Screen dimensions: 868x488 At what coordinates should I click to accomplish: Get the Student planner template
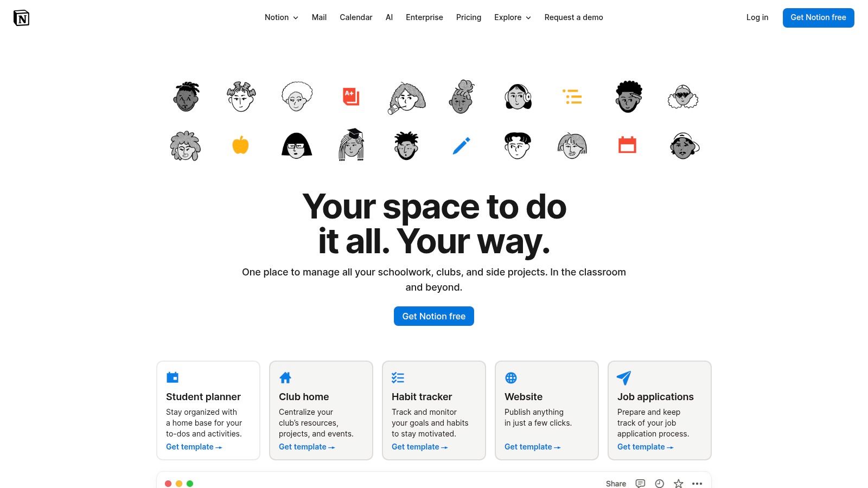(194, 447)
